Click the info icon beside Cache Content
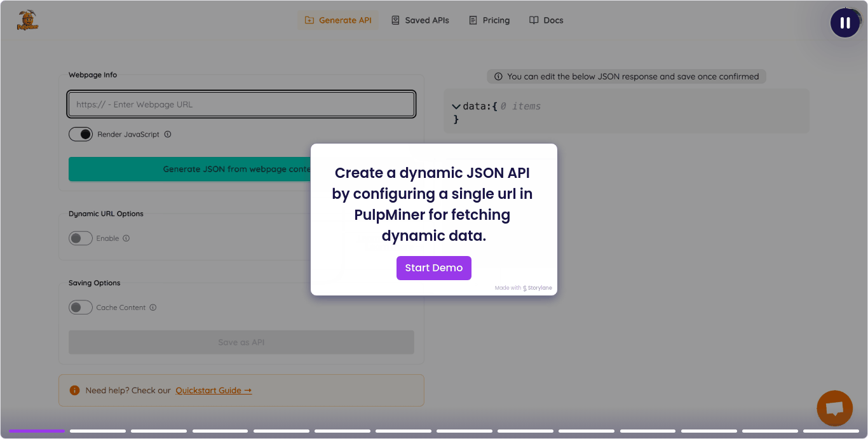The width and height of the screenshot is (868, 439). [x=153, y=307]
